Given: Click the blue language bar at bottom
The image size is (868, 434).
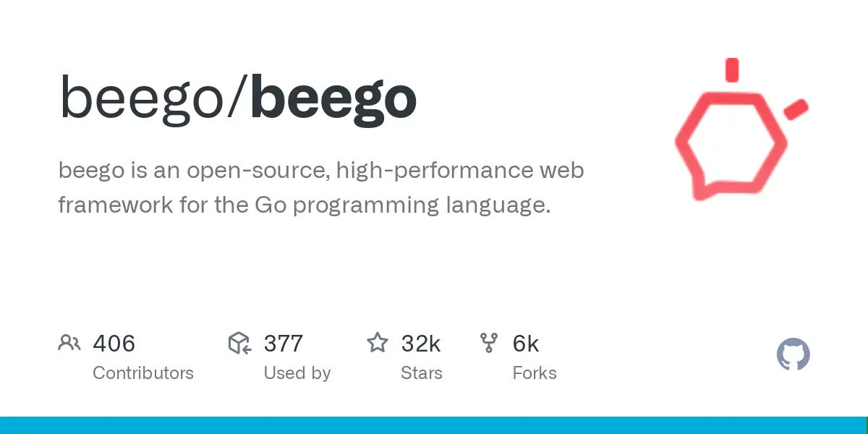Looking at the screenshot, I should 434,425.
